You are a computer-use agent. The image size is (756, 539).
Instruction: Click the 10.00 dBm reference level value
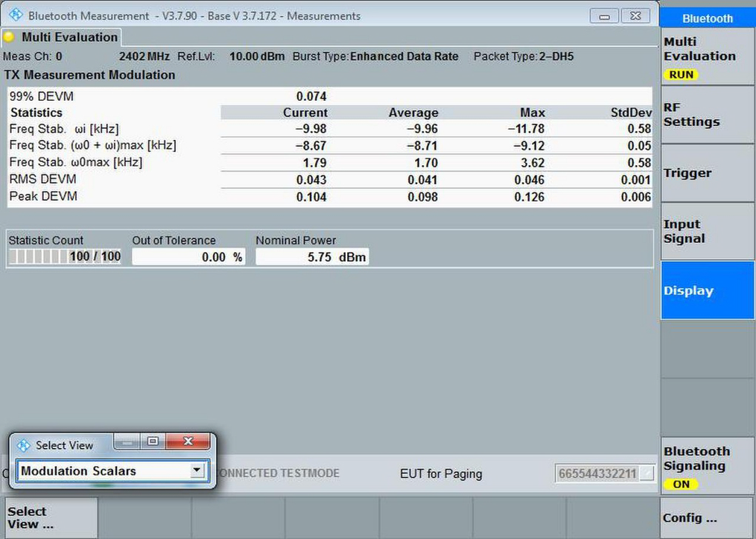tap(257, 56)
